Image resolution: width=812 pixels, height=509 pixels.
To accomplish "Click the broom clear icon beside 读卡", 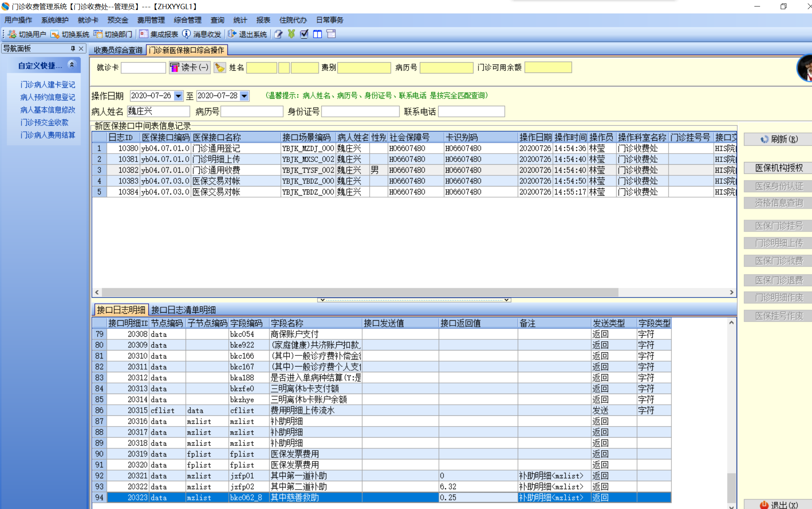I will (220, 68).
